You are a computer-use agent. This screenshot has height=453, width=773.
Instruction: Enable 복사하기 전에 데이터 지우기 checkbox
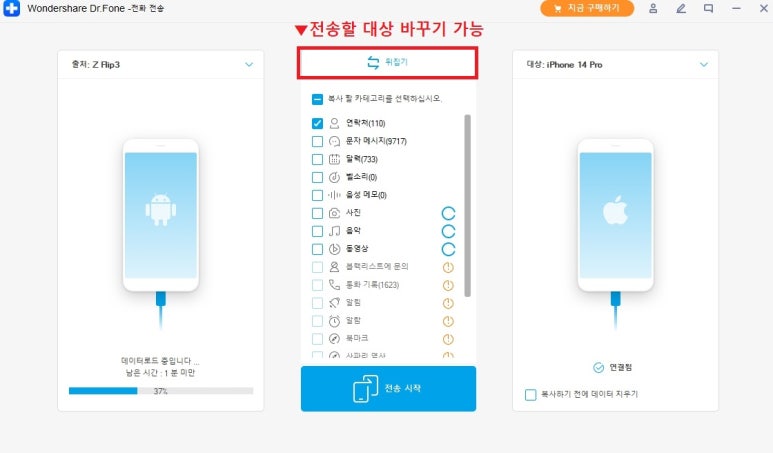pyautogui.click(x=530, y=395)
